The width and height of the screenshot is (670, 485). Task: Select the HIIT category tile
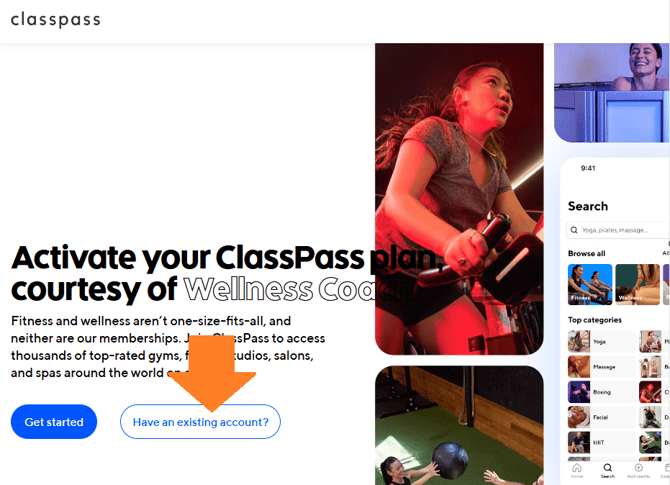pyautogui.click(x=602, y=442)
